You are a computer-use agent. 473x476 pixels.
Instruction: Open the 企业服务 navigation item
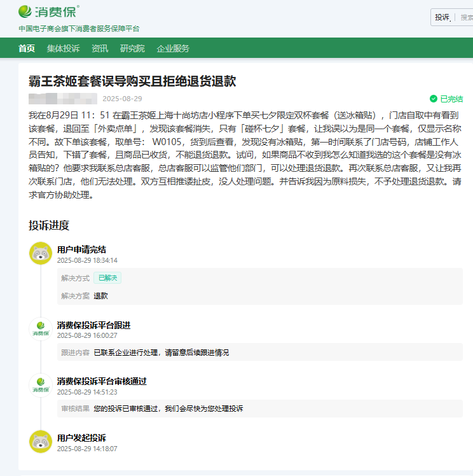[173, 48]
